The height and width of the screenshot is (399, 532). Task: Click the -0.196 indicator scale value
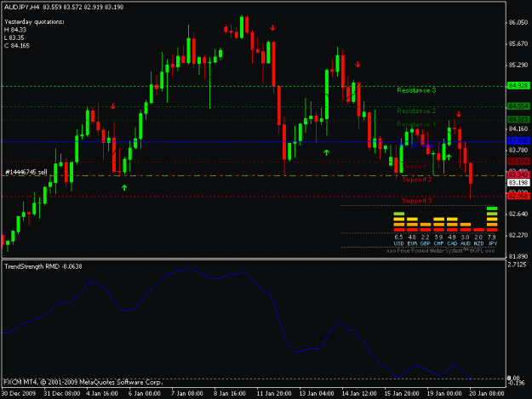pyautogui.click(x=517, y=383)
